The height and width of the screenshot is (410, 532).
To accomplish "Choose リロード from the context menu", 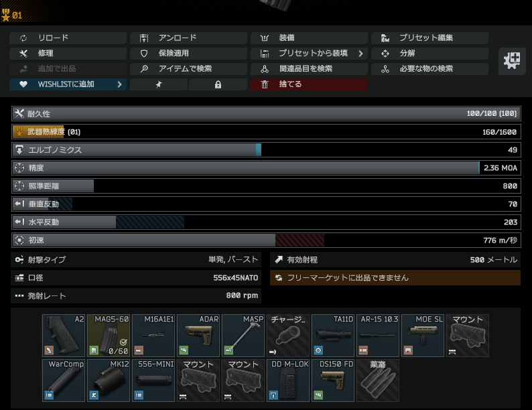I will pyautogui.click(x=68, y=38).
